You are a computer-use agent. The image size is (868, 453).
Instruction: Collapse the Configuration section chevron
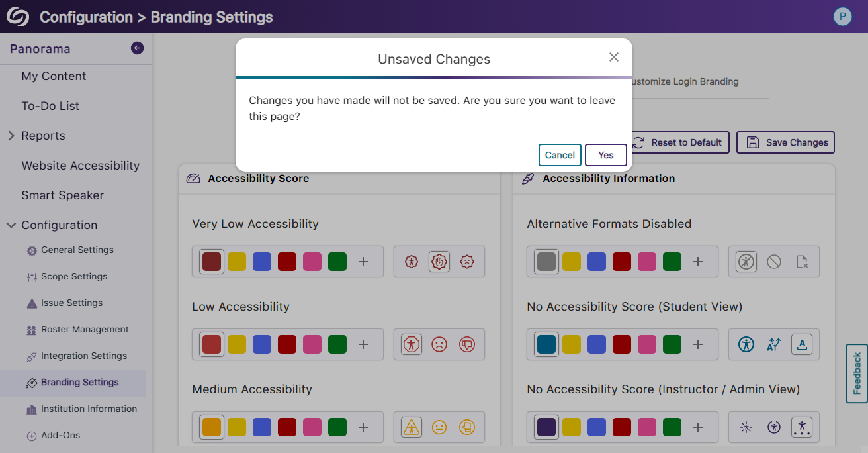tap(11, 225)
